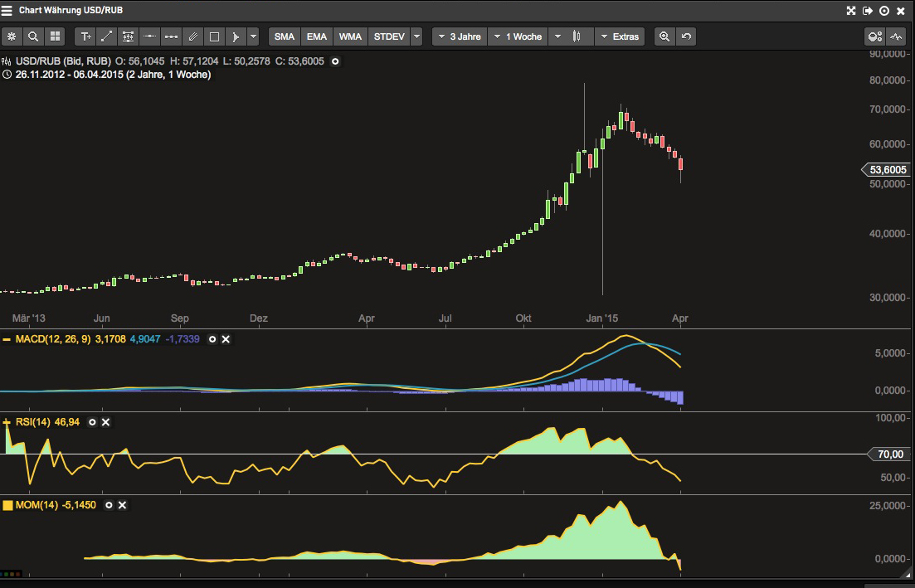Click the 53,6005 current price label
Screen dimensions: 915x588
(x=886, y=170)
